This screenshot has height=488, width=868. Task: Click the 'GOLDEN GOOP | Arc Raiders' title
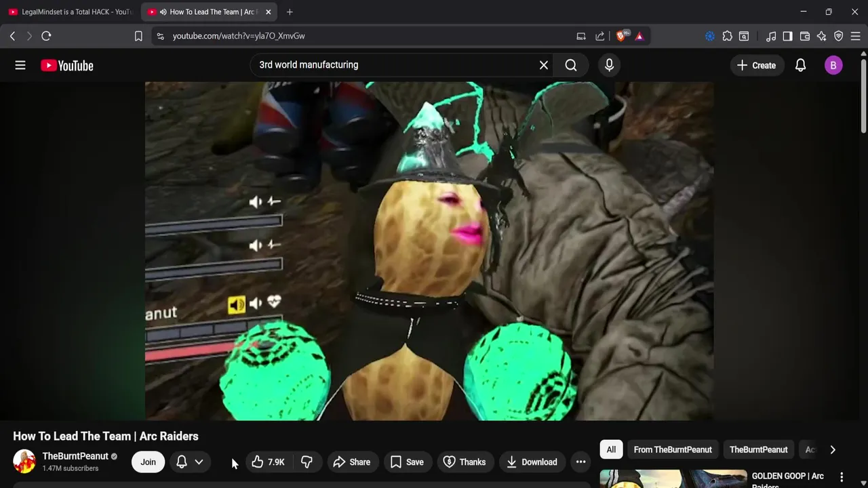787,480
